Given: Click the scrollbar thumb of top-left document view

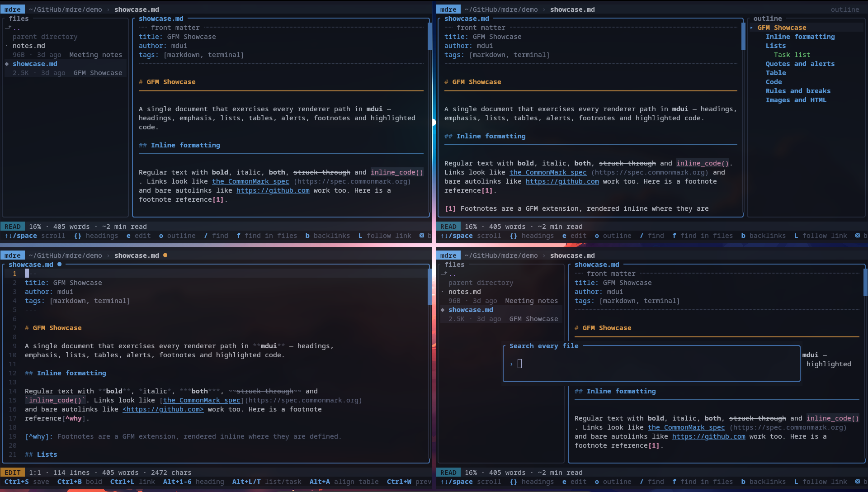Looking at the screenshot, I should (x=429, y=36).
